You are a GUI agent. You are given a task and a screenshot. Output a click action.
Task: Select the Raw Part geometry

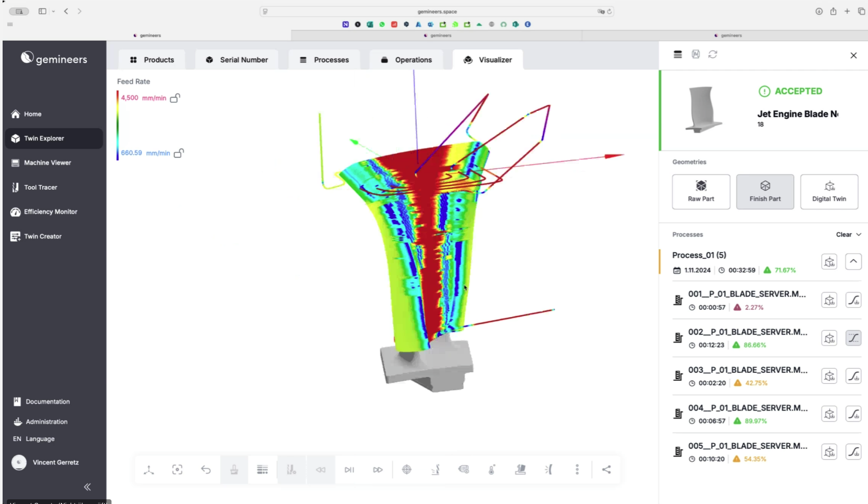pyautogui.click(x=701, y=192)
